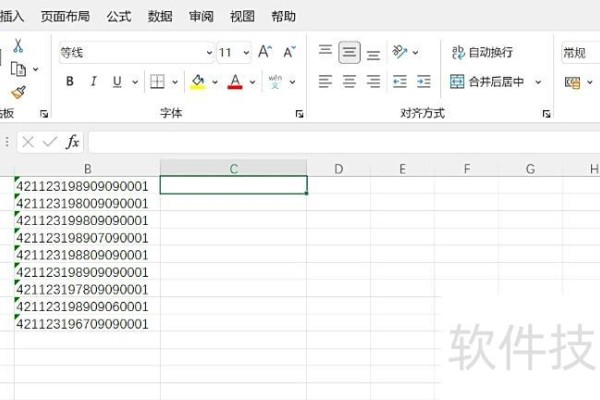600x400 pixels.
Task: Click the formula bar confirm checkmark
Action: pyautogui.click(x=50, y=142)
